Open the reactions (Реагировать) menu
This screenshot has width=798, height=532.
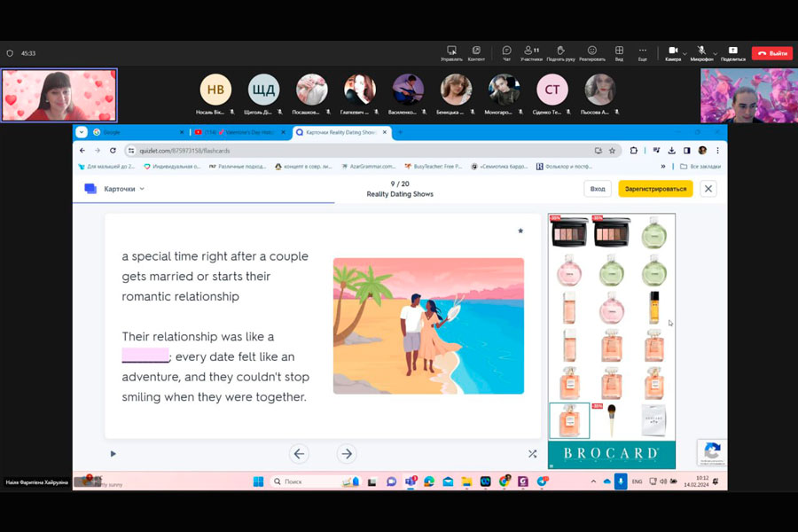(x=591, y=52)
